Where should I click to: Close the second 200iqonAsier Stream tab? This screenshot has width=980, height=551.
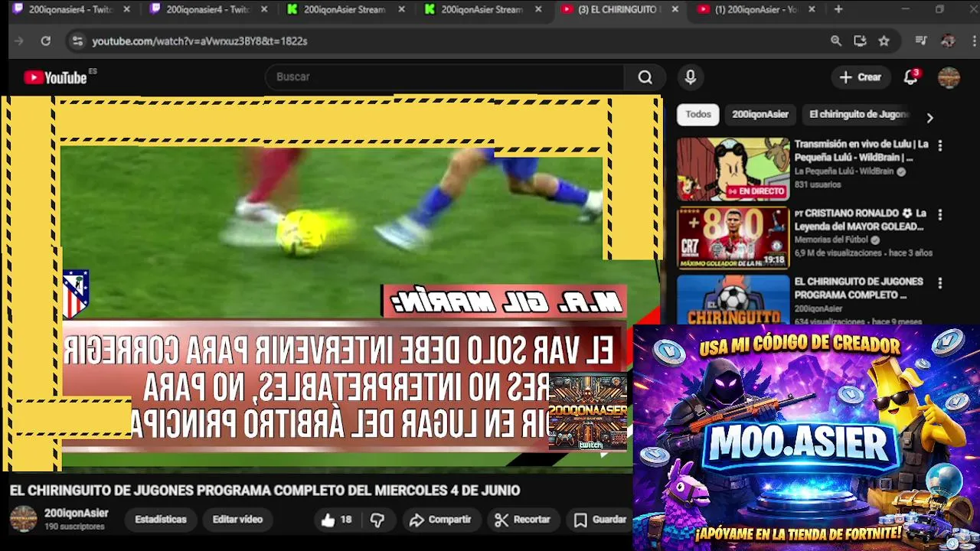pyautogui.click(x=537, y=10)
